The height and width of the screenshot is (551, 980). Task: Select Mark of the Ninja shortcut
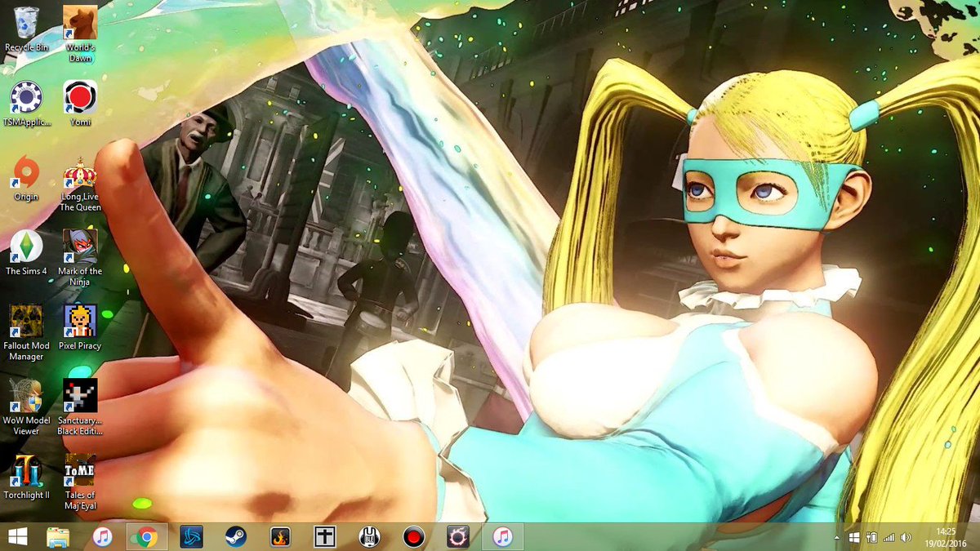click(x=80, y=259)
